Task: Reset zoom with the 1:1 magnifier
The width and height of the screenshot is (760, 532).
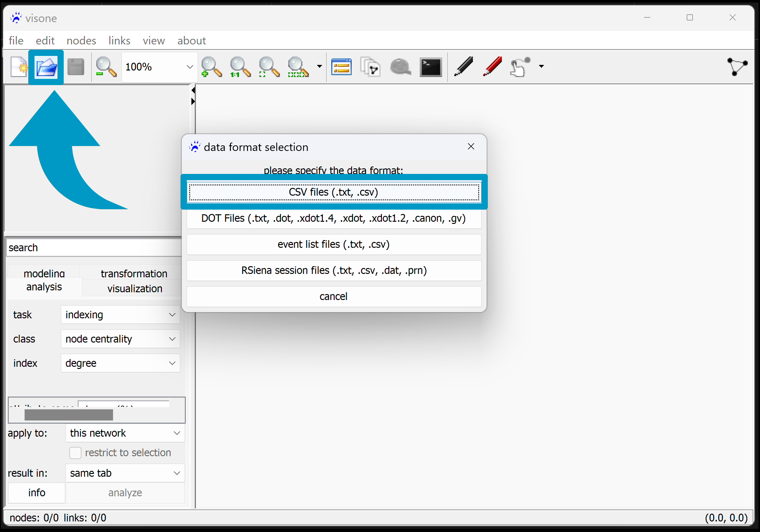Action: pos(240,67)
